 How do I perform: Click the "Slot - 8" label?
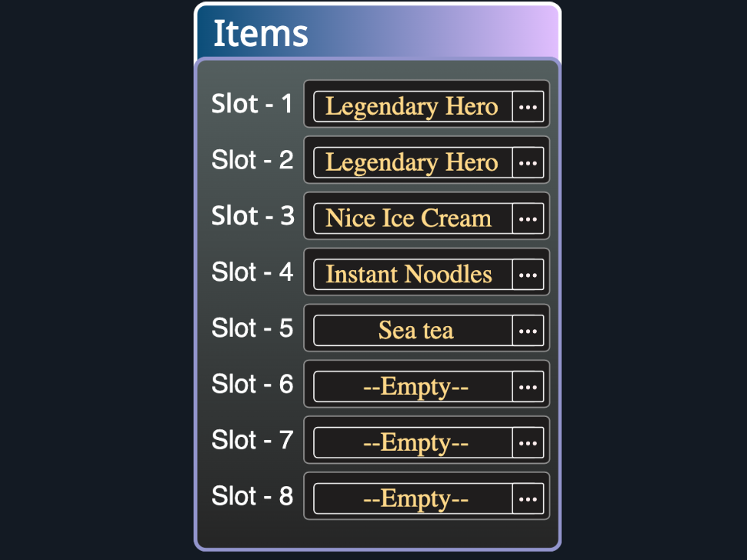pos(252,496)
